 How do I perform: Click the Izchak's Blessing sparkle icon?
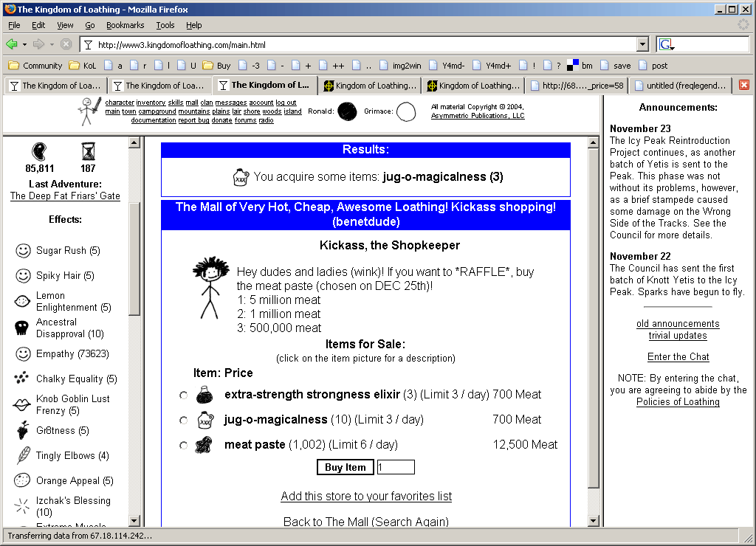tap(21, 506)
